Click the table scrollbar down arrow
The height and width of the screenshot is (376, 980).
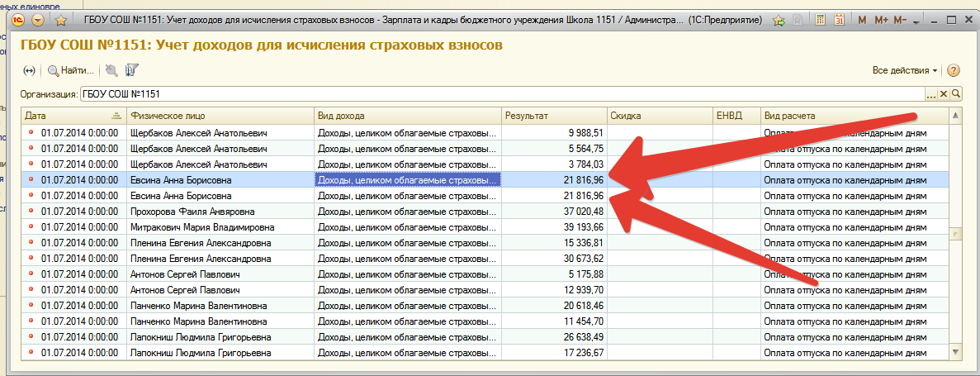click(956, 352)
